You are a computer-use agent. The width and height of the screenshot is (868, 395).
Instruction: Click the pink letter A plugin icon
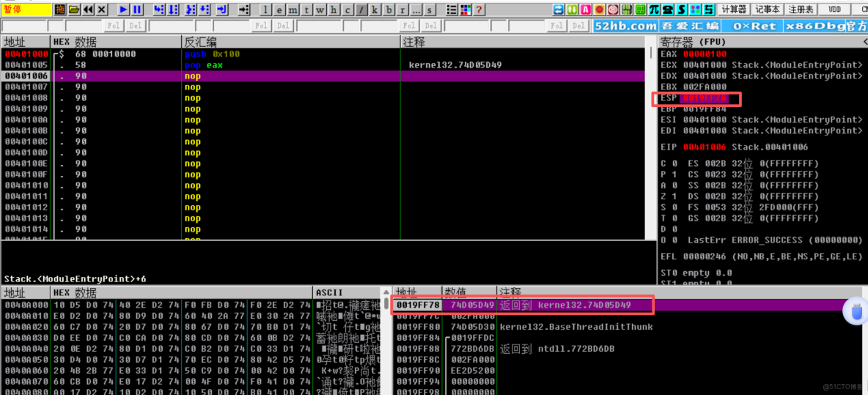(586, 10)
